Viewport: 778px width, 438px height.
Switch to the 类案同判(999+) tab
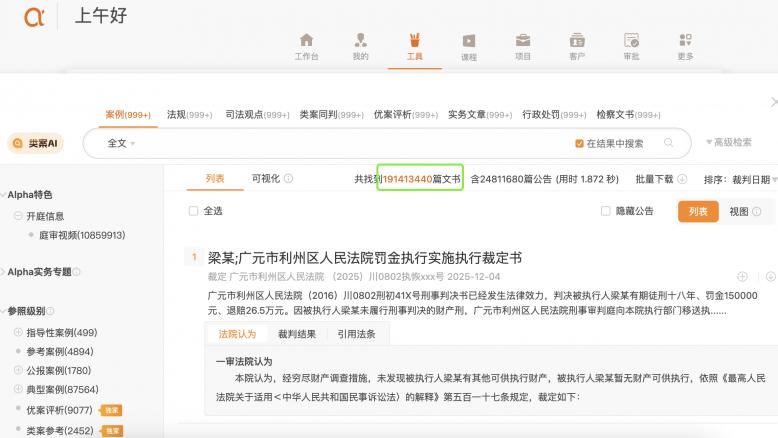coord(331,115)
